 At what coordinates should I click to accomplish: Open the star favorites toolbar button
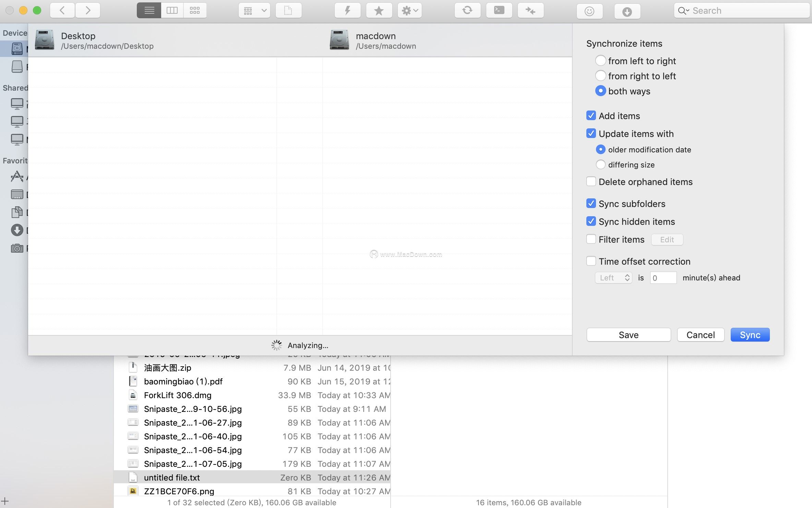point(379,11)
